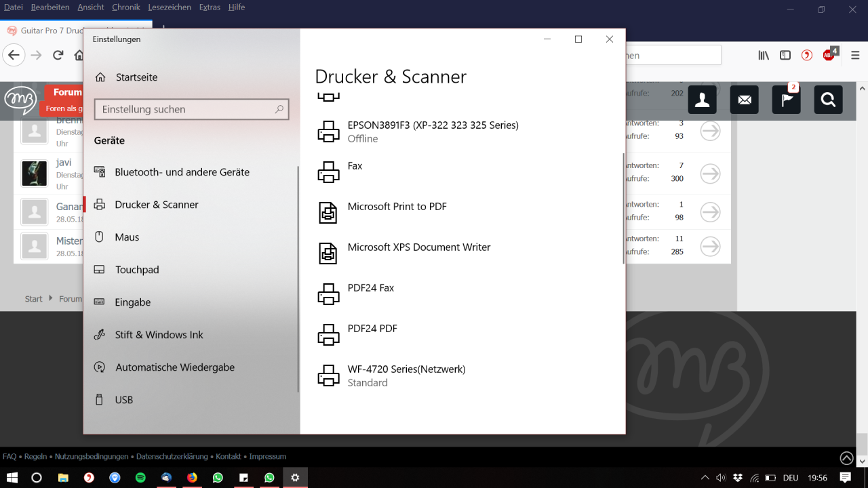The height and width of the screenshot is (488, 868).
Task: Open the Nutzungsbedingungen footer link
Action: [x=91, y=457]
